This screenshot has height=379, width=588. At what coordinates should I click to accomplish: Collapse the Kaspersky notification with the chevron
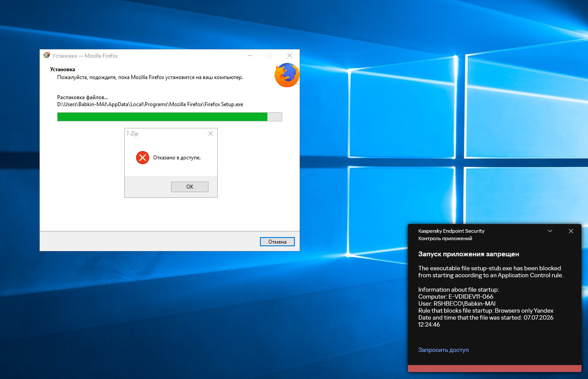pos(550,231)
